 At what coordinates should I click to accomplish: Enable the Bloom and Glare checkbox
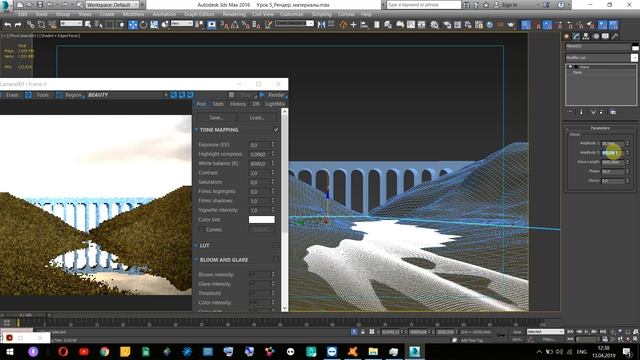[276, 260]
